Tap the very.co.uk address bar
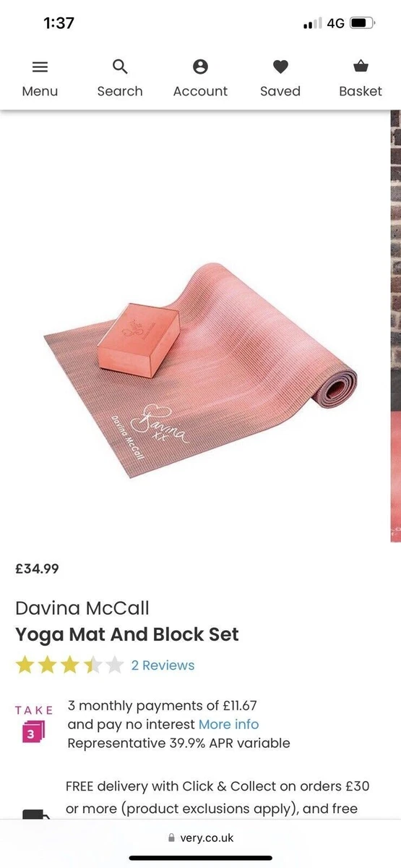The height and width of the screenshot is (868, 401). click(200, 838)
